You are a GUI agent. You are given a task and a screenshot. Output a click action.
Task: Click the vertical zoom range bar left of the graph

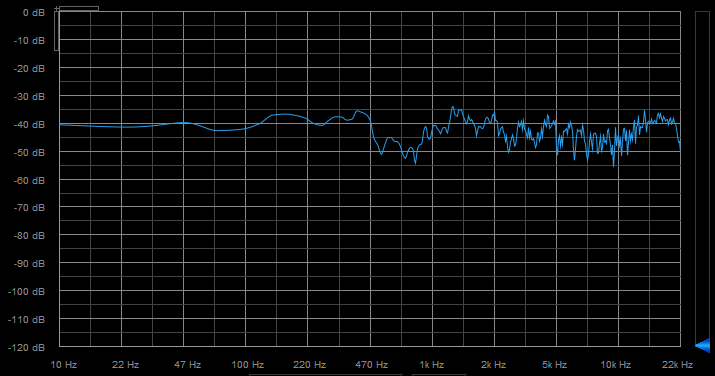click(x=57, y=31)
